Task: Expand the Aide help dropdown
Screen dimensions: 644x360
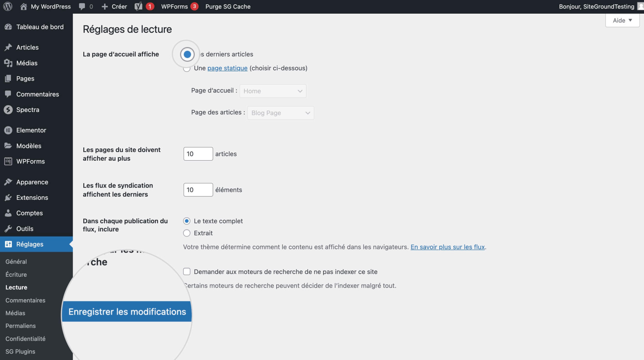Action: coord(622,20)
